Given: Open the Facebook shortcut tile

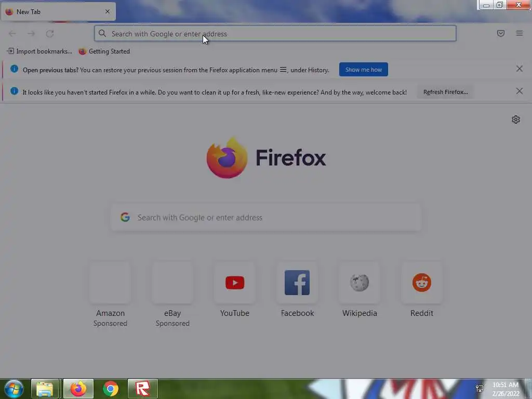Looking at the screenshot, I should coord(297,283).
